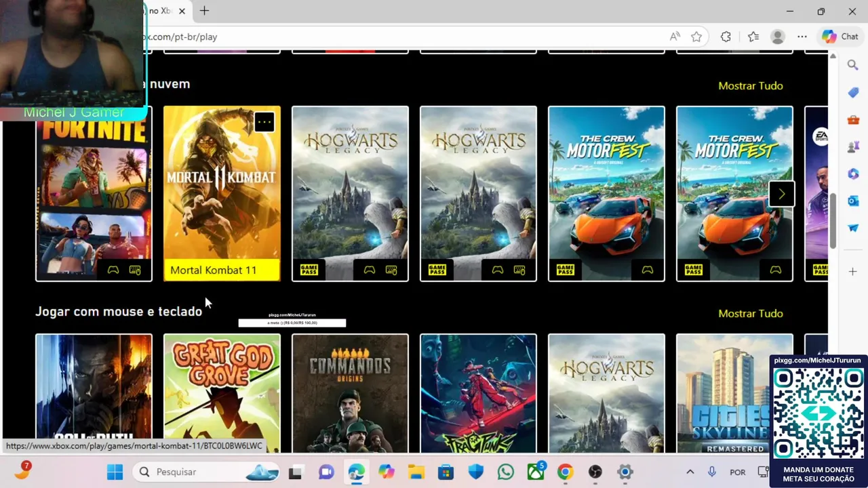The image size is (868, 488).
Task: Click the POR language indicator
Action: click(x=738, y=472)
